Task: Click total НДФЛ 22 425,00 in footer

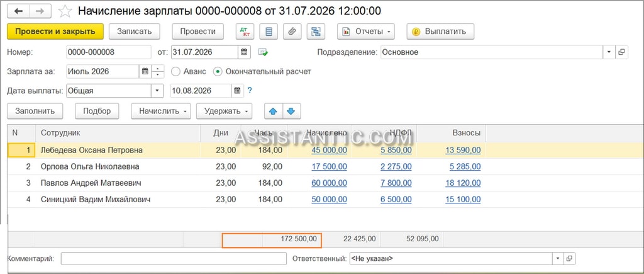Action: (359, 239)
